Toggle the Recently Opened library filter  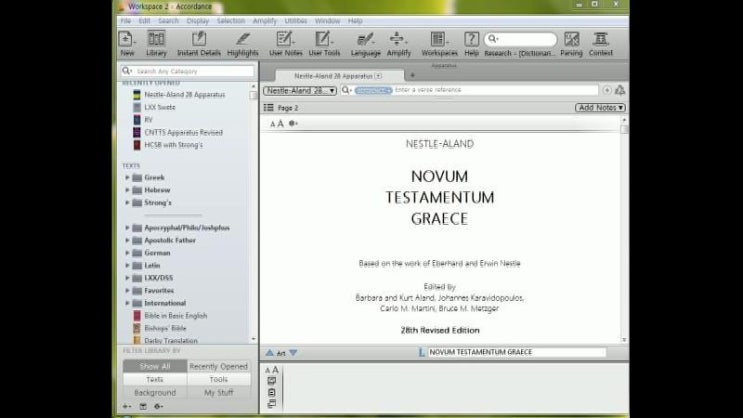pyautogui.click(x=218, y=366)
